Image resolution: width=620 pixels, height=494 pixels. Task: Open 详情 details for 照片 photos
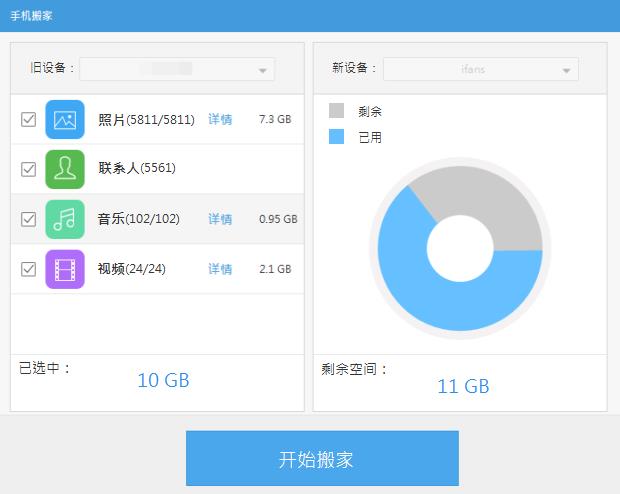click(x=220, y=119)
